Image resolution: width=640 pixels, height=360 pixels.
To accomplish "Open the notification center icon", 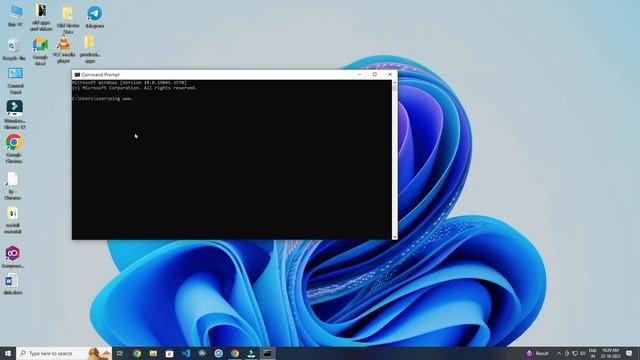I will click(629, 353).
